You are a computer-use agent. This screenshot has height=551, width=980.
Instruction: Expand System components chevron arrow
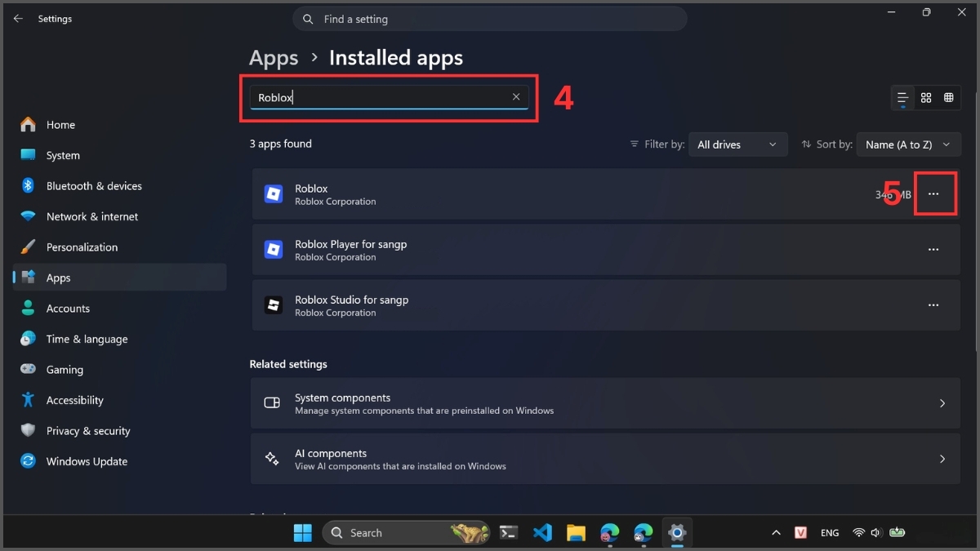tap(942, 403)
